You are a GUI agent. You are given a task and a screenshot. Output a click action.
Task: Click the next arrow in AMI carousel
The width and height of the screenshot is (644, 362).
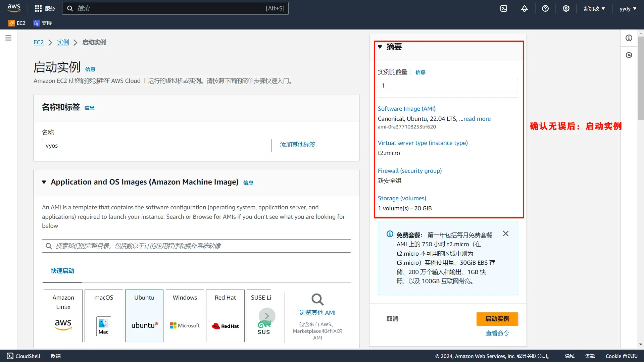pos(267,316)
